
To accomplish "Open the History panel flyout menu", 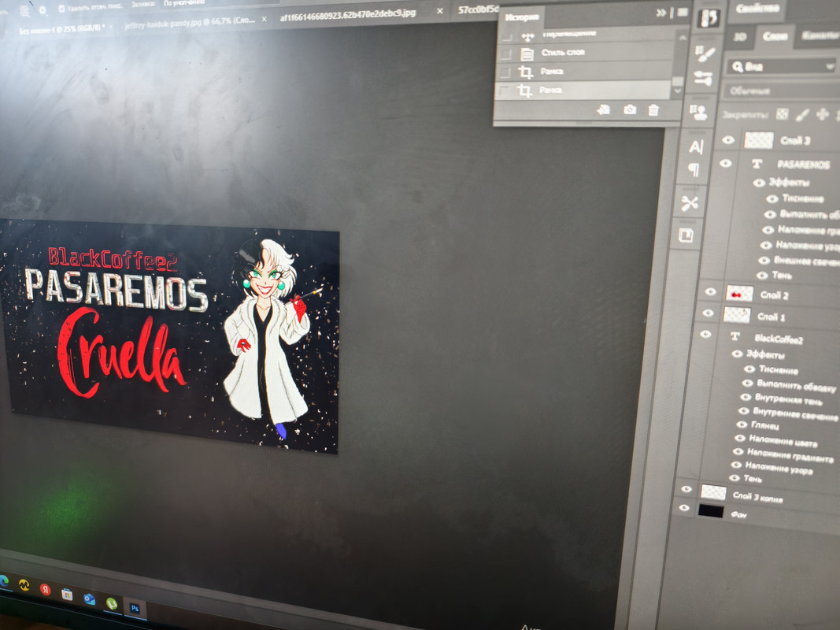I will point(683,13).
